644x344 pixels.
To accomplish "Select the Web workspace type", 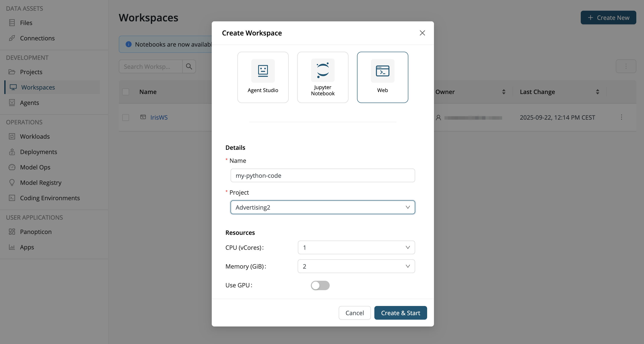I will pos(382,77).
